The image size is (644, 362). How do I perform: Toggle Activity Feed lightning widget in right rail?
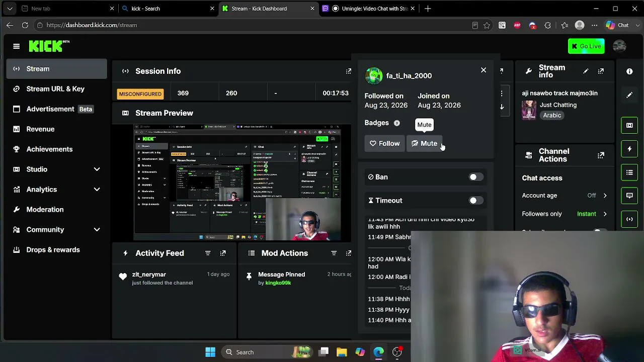point(629,149)
